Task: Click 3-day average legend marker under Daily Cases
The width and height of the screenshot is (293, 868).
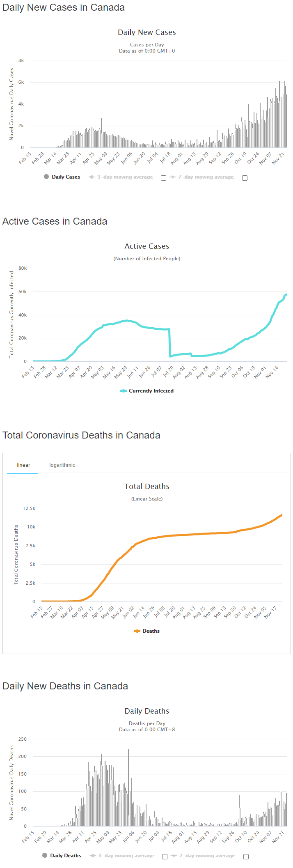Action: tap(92, 177)
